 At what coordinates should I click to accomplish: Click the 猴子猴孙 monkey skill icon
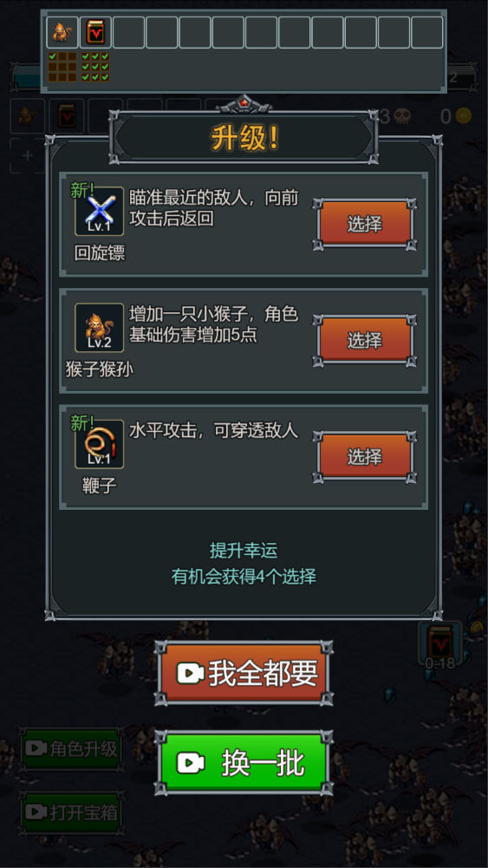click(100, 328)
